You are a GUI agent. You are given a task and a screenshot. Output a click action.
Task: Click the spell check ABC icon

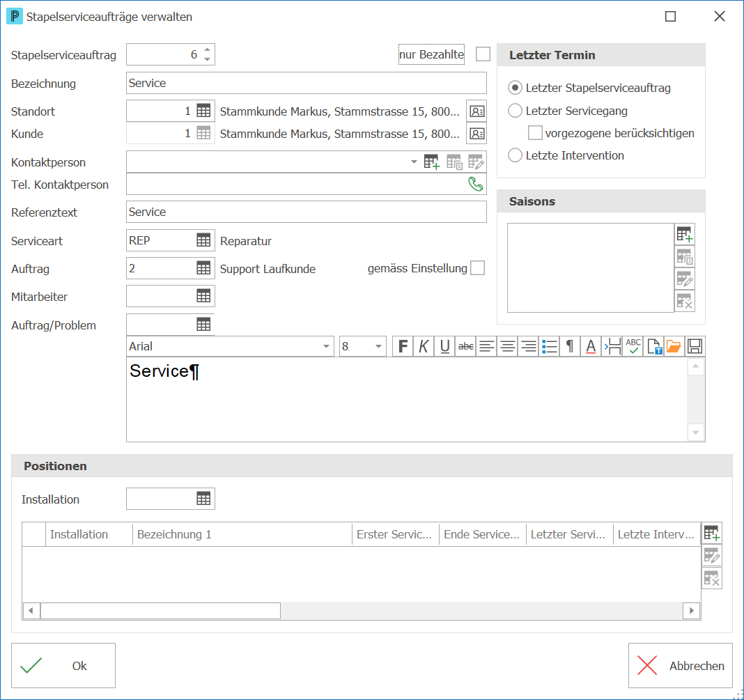pos(633,347)
